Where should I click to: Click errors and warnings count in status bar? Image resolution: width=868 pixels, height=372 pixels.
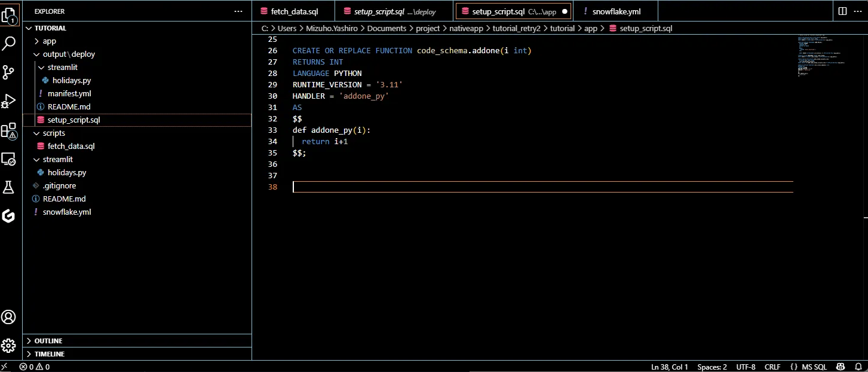34,367
